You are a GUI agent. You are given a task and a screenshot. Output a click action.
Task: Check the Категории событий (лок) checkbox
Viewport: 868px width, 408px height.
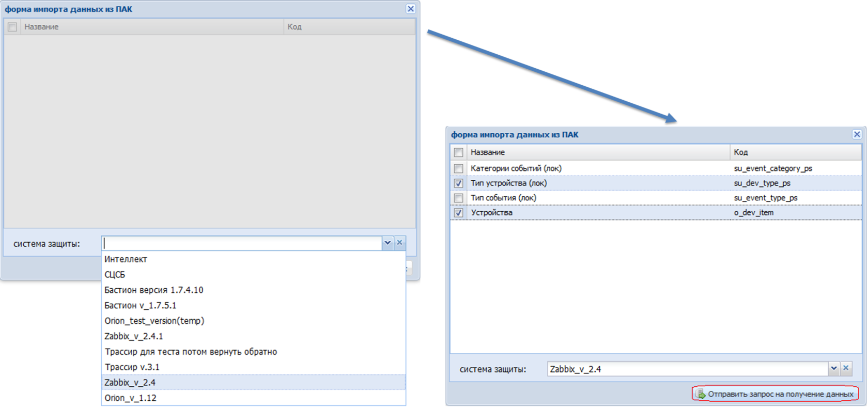tap(458, 168)
